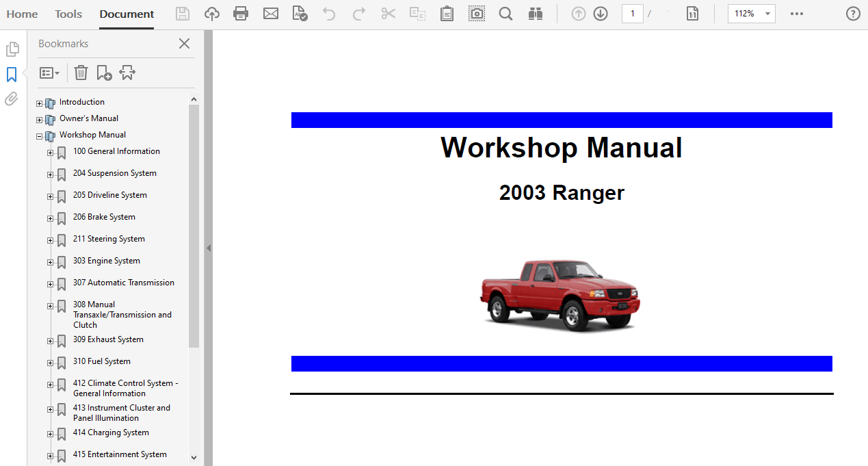Collapse the navigation pane with divider arrow
This screenshot has width=868, height=466.
(209, 248)
